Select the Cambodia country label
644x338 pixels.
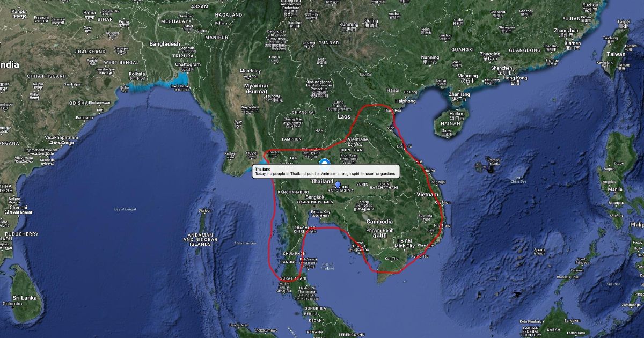point(379,222)
